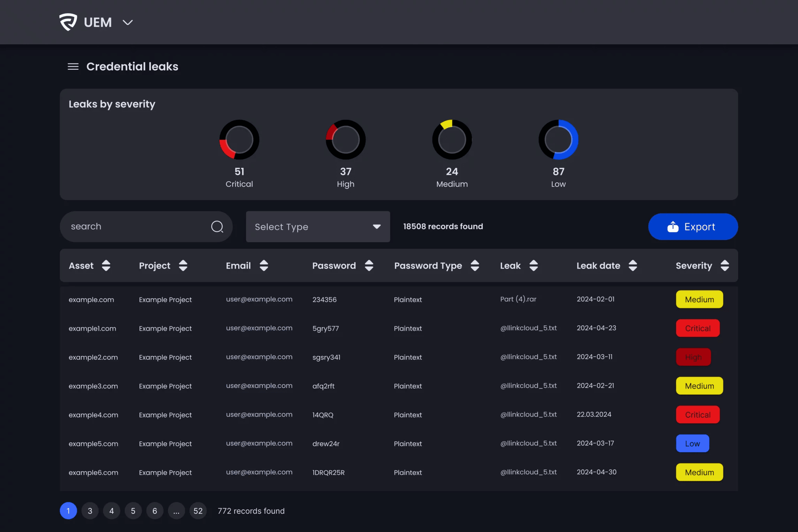798x532 pixels.
Task: Open the navigation hamburger menu
Action: click(72, 66)
